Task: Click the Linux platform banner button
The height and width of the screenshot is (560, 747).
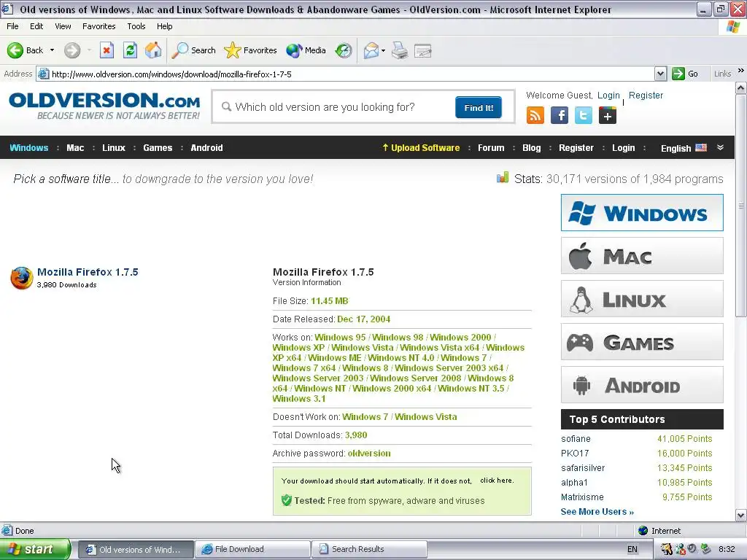Action: (x=642, y=298)
